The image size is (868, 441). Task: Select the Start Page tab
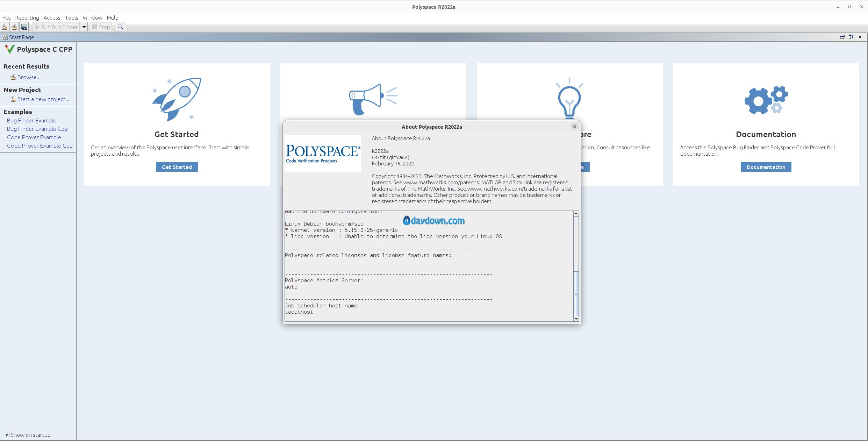19,37
